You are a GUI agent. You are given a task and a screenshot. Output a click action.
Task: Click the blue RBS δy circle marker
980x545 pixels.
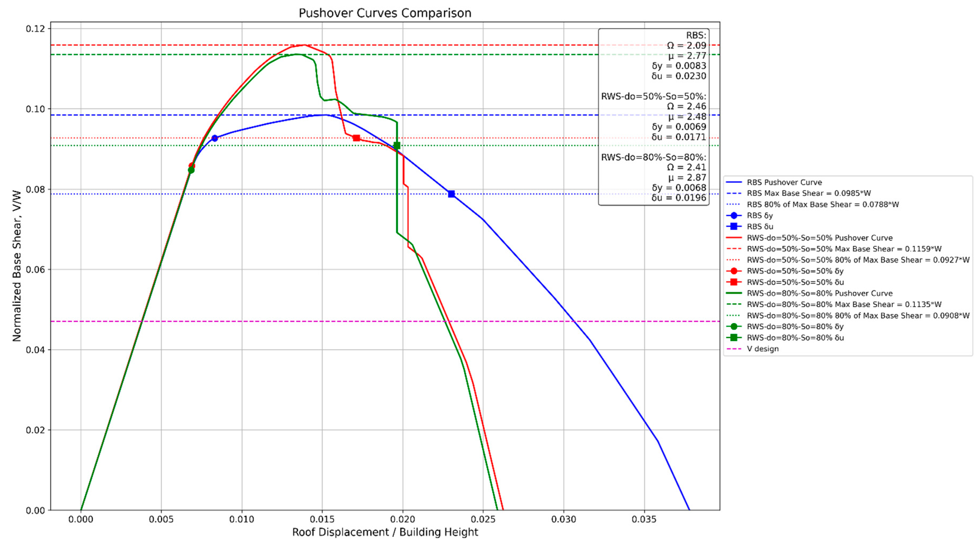pyautogui.click(x=215, y=138)
